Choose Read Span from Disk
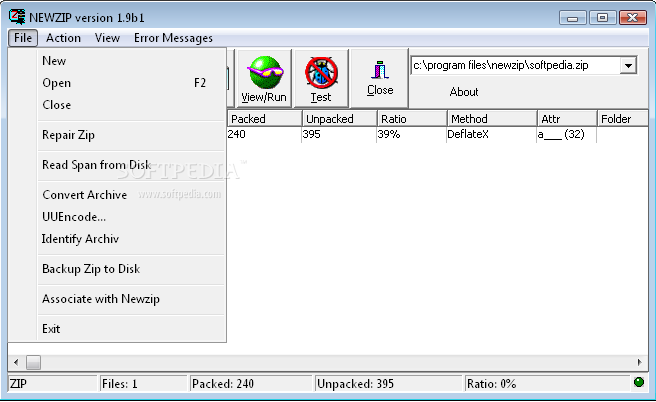 [131, 165]
